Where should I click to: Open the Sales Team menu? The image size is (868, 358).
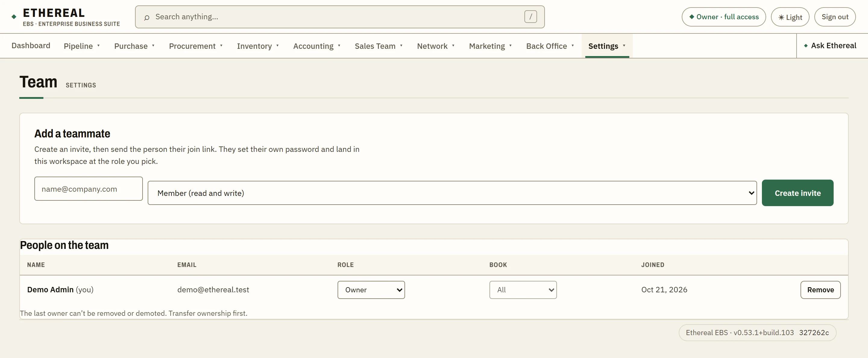[x=379, y=46]
